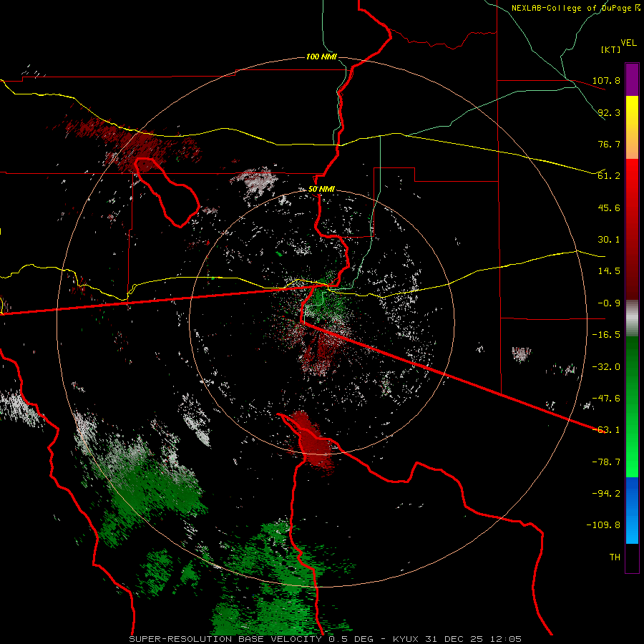Screen dimensions: 644x644
Task: Pick the yellow-orange segment of the color bar
Action: (x=632, y=127)
